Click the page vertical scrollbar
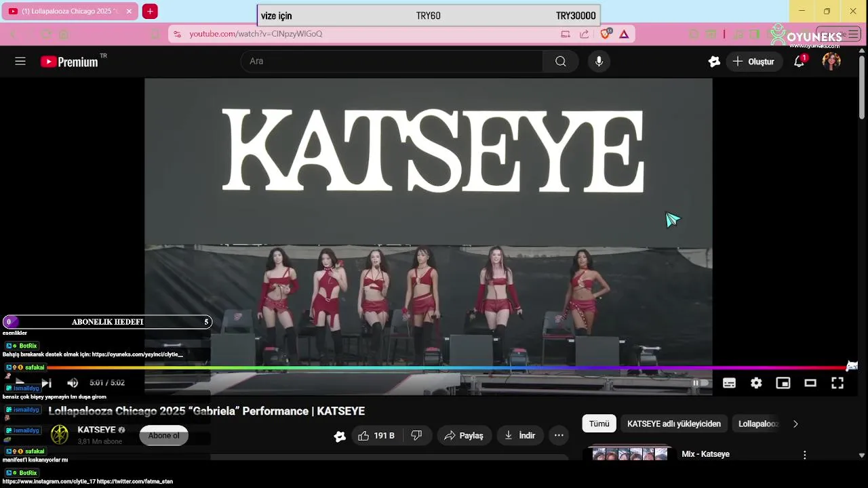 (x=862, y=88)
